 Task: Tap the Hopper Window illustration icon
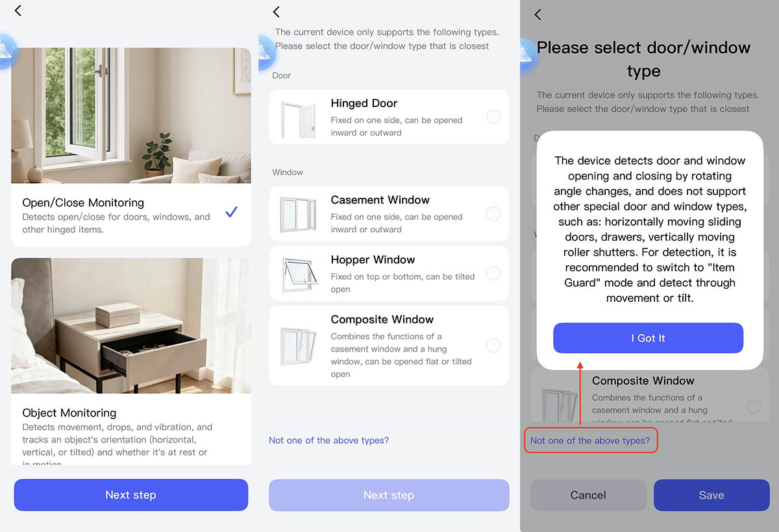(x=299, y=273)
